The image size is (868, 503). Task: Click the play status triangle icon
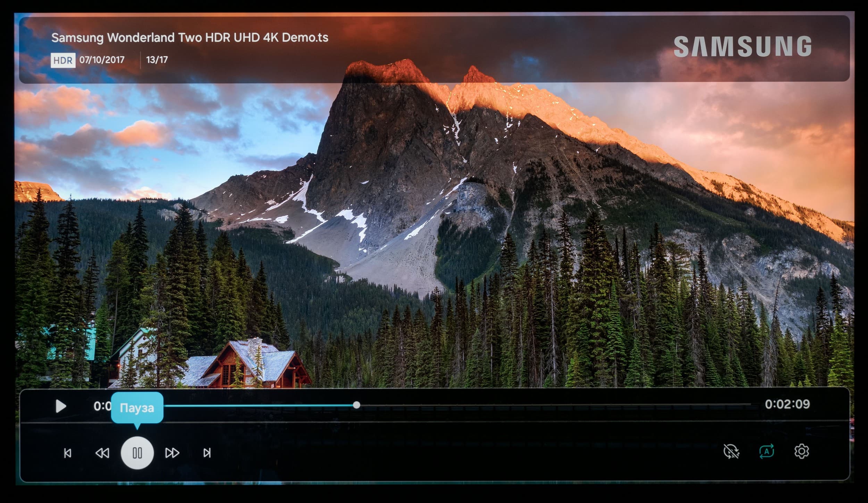pos(61,406)
